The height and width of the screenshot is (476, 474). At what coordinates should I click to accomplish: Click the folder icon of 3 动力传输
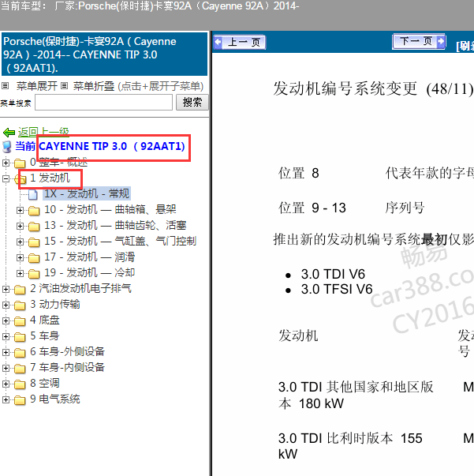click(20, 305)
